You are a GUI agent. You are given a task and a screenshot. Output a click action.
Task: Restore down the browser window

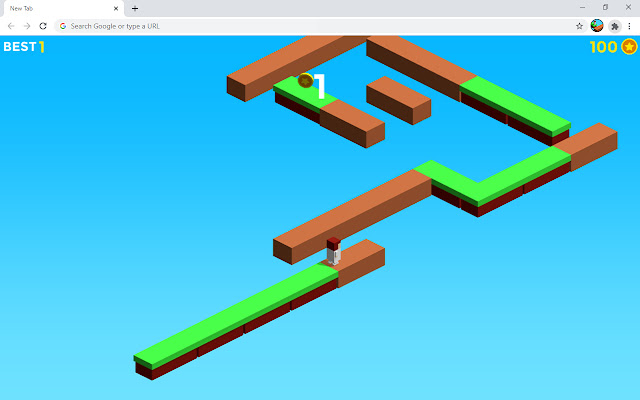tap(605, 7)
